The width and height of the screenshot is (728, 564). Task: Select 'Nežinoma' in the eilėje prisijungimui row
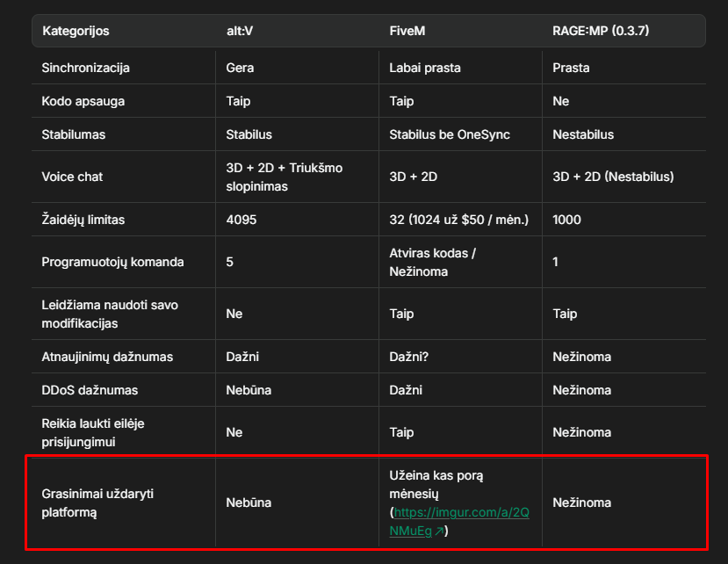pos(581,432)
